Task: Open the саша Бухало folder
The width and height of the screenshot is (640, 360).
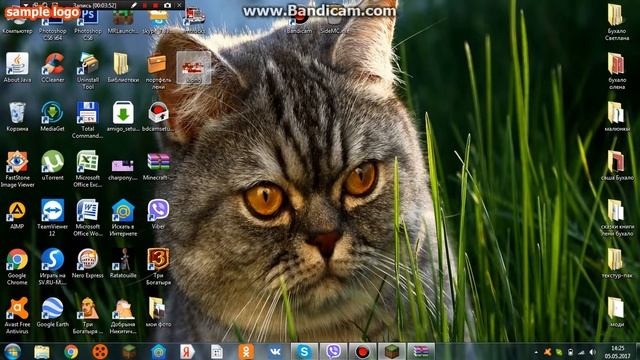Action: pos(617,166)
